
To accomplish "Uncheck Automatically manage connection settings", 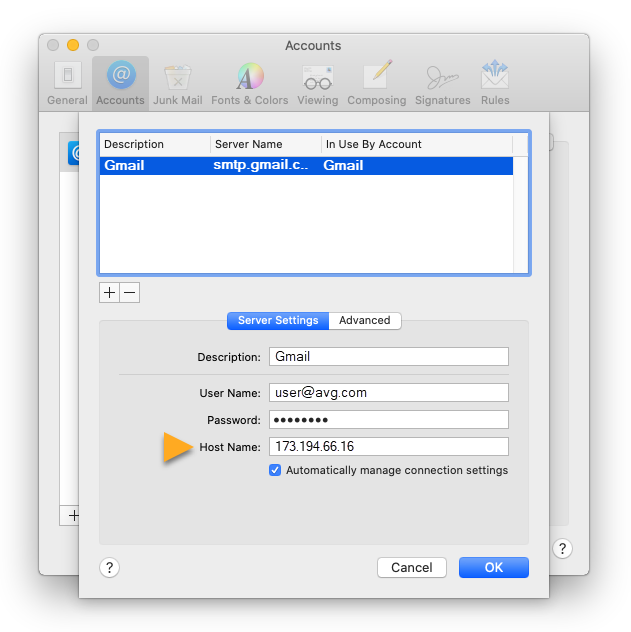I will coord(275,470).
